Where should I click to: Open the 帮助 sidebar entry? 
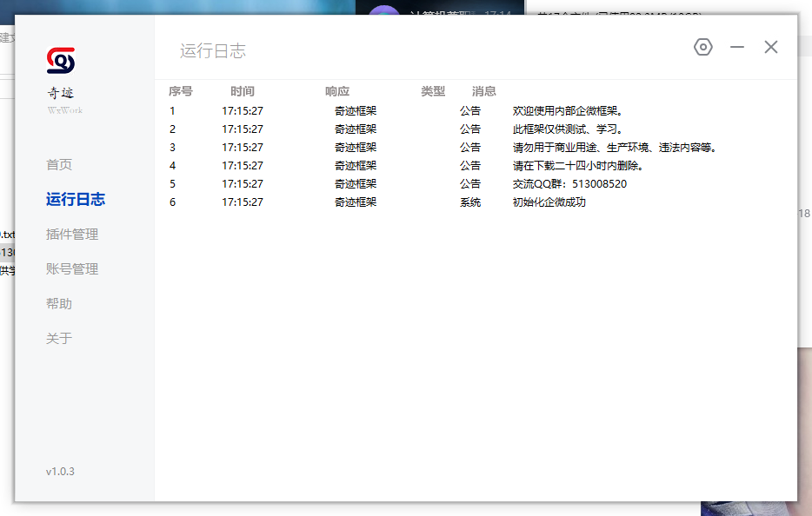click(58, 303)
